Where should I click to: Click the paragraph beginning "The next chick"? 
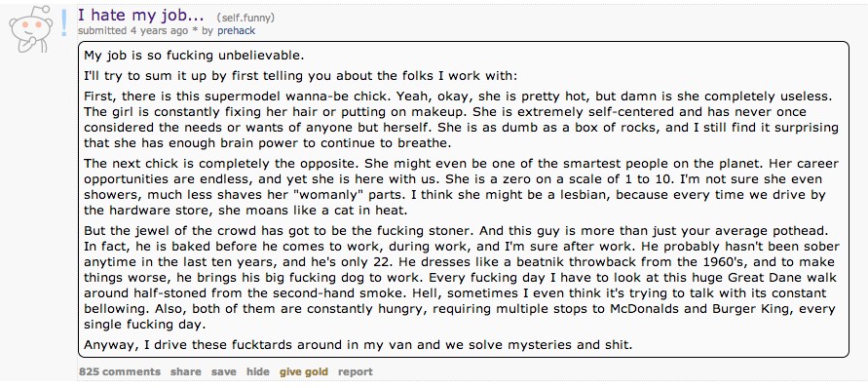click(461, 187)
